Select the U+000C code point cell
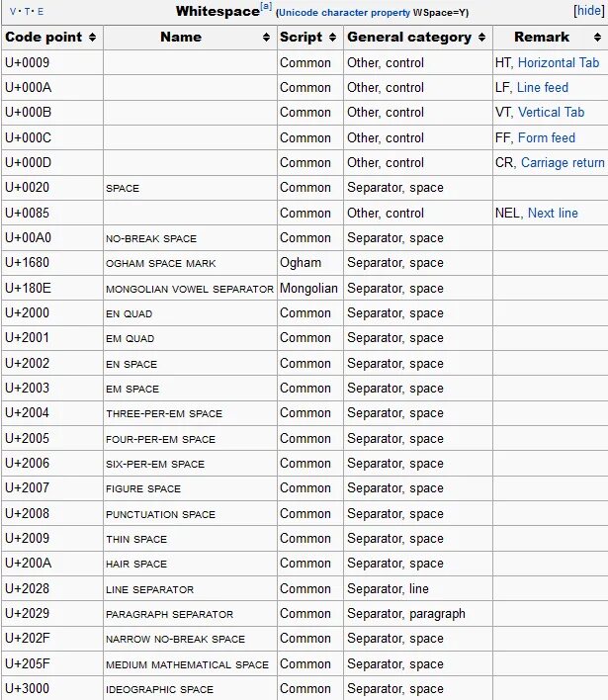This screenshot has width=608, height=700. [52, 137]
